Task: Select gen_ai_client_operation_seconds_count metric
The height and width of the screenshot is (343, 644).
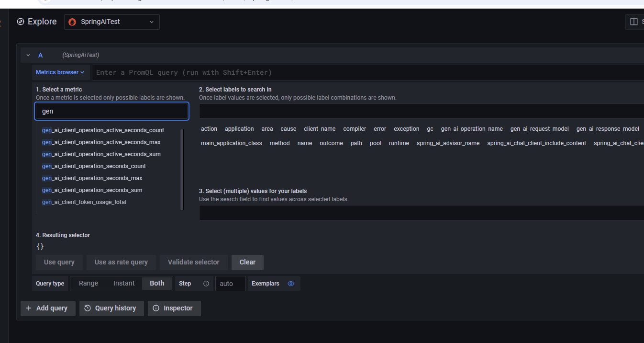Action: 94,166
